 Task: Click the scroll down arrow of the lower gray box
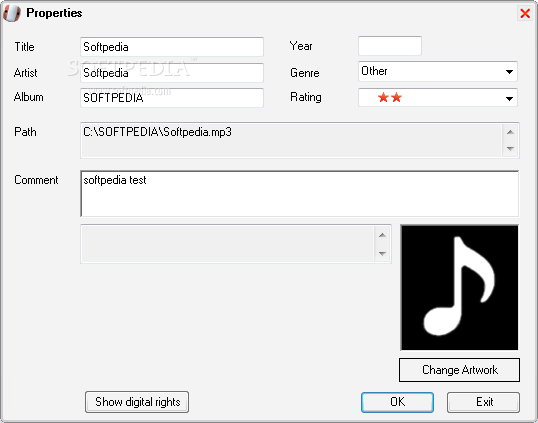click(x=382, y=254)
